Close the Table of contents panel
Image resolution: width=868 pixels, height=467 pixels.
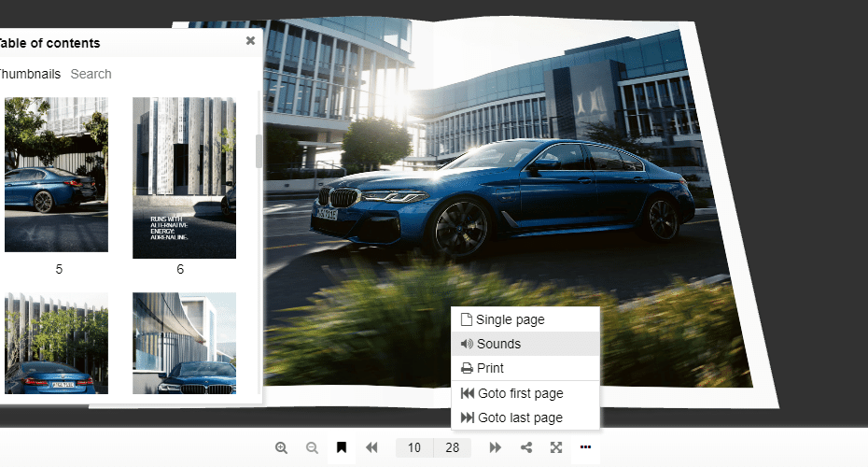(x=250, y=41)
